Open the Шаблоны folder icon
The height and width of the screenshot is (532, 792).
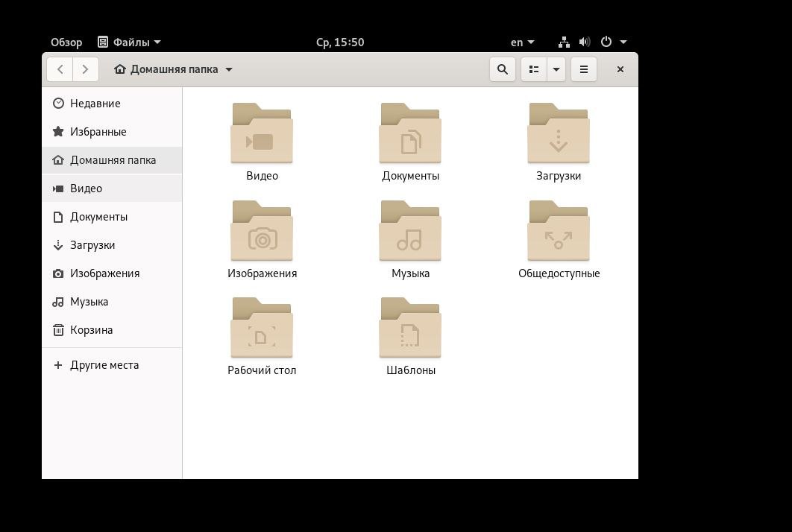[410, 328]
